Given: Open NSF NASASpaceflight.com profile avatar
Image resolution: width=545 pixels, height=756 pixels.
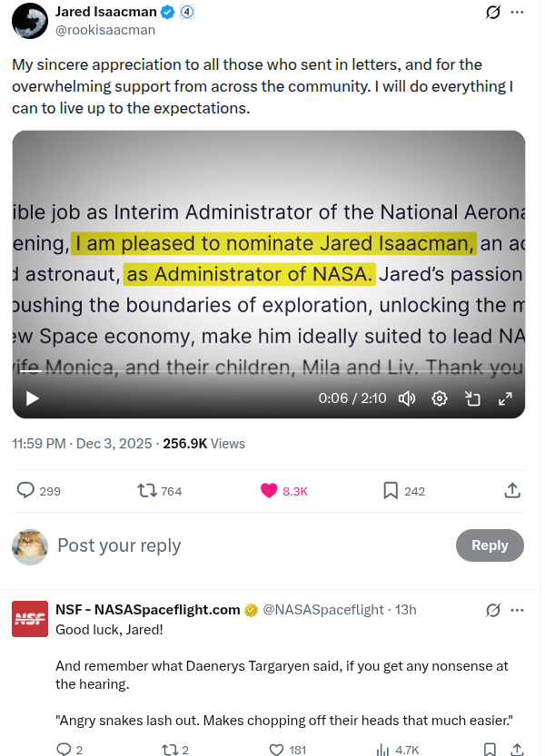Looking at the screenshot, I should coord(30,619).
